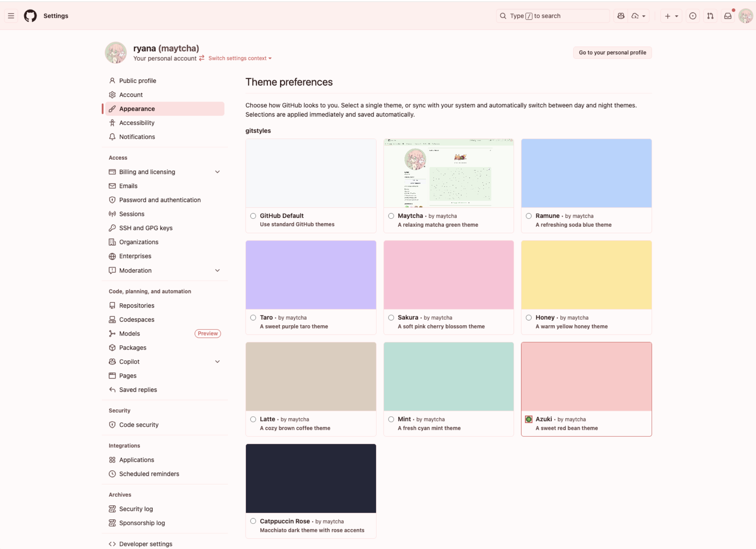The image size is (756, 549).
Task: Open Copilot chat icon in header
Action: 621,16
